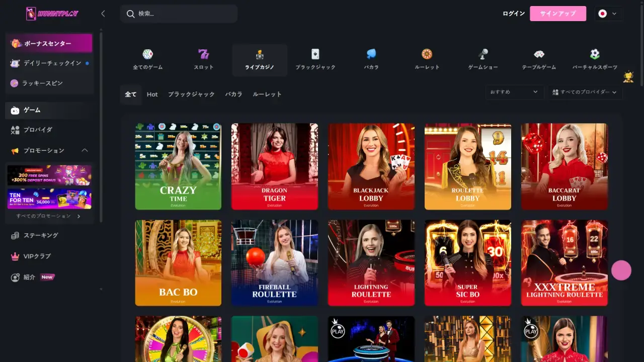Click the gold trophy icon
Screen dimensions: 644x362
click(628, 77)
